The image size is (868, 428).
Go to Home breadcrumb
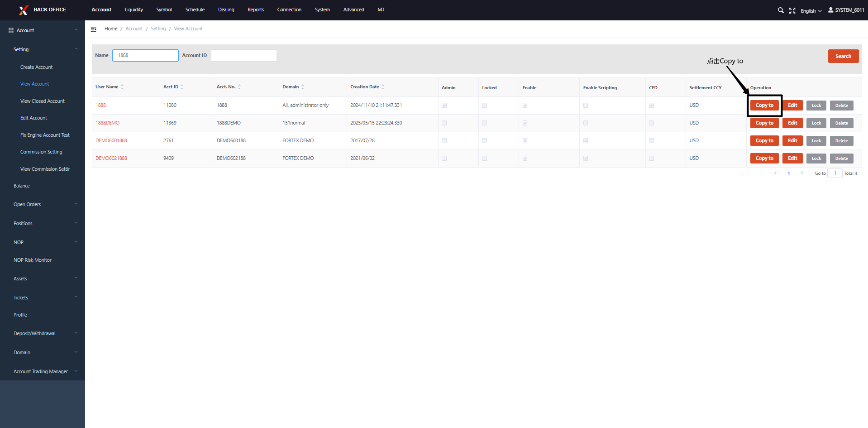111,29
